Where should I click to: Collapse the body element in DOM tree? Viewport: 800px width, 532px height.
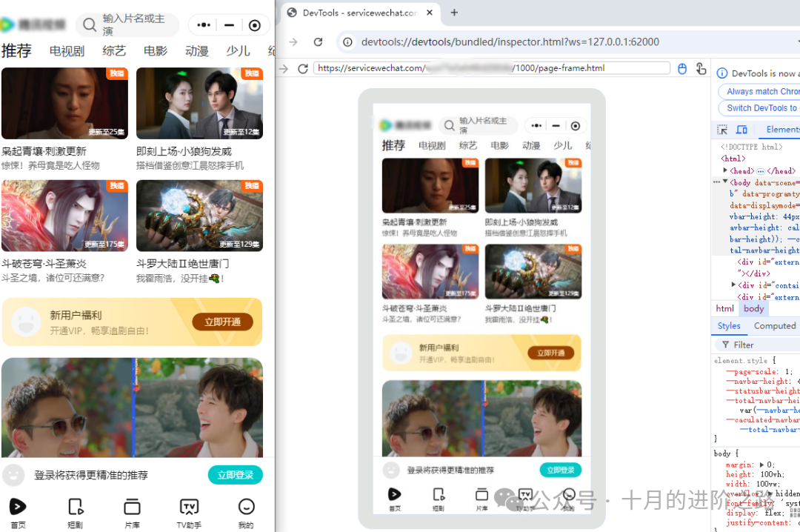(x=725, y=182)
